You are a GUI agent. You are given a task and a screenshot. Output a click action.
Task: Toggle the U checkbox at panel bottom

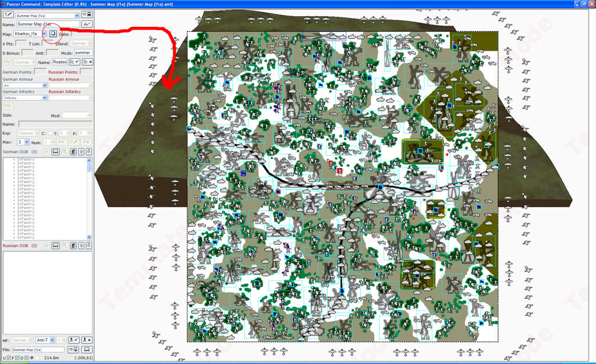coord(9,358)
